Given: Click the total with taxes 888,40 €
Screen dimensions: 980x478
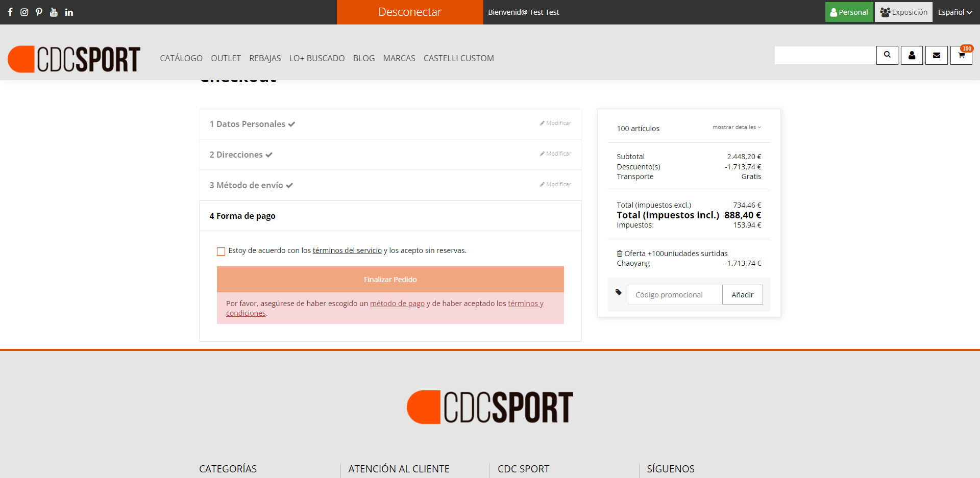Looking at the screenshot, I should coord(743,215).
